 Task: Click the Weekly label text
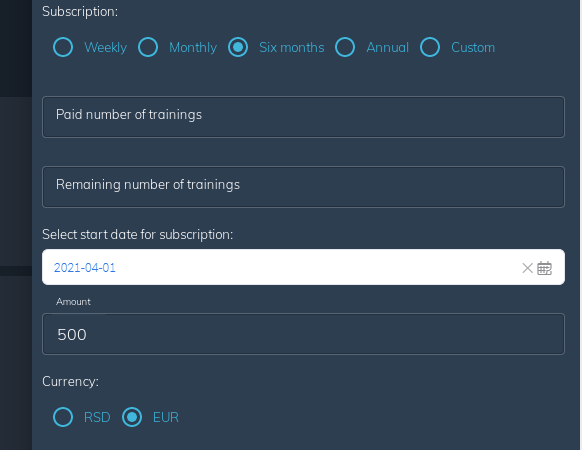tap(105, 48)
